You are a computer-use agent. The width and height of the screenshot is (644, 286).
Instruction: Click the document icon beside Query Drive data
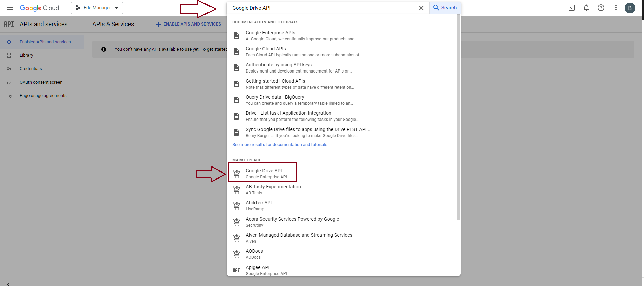click(x=236, y=100)
